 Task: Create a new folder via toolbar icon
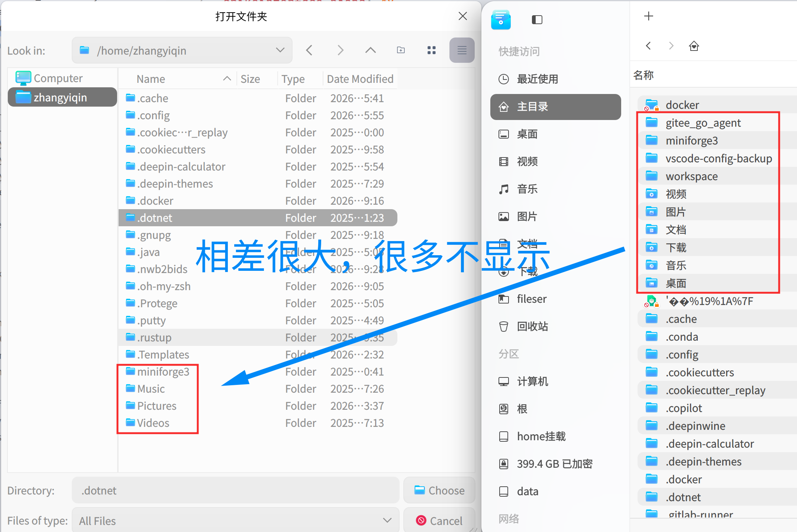tap(401, 50)
